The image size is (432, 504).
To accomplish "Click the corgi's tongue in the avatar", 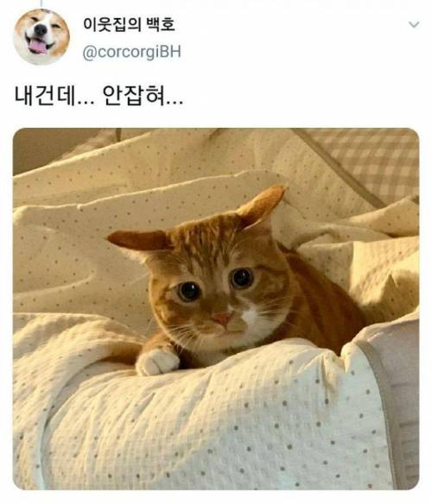I will click(38, 47).
